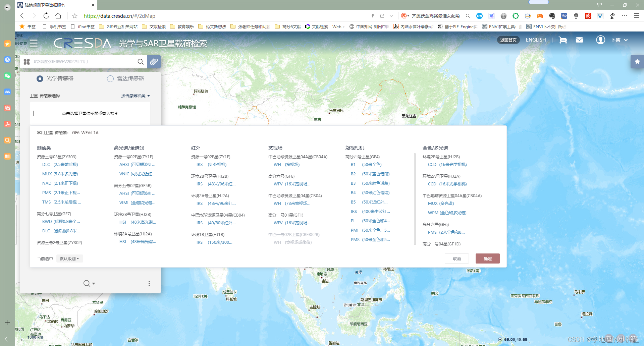Select GF4 PMS (50米全色和5...) sensor

(370, 239)
